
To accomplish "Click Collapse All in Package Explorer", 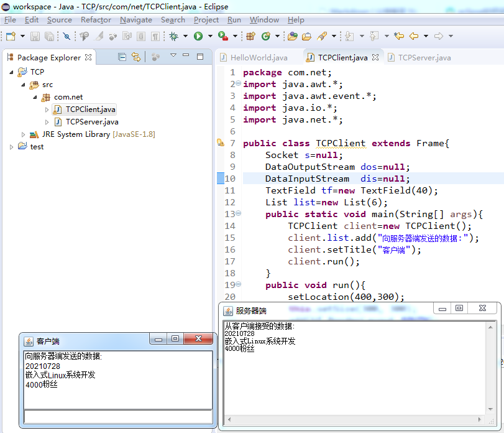I will click(x=122, y=57).
